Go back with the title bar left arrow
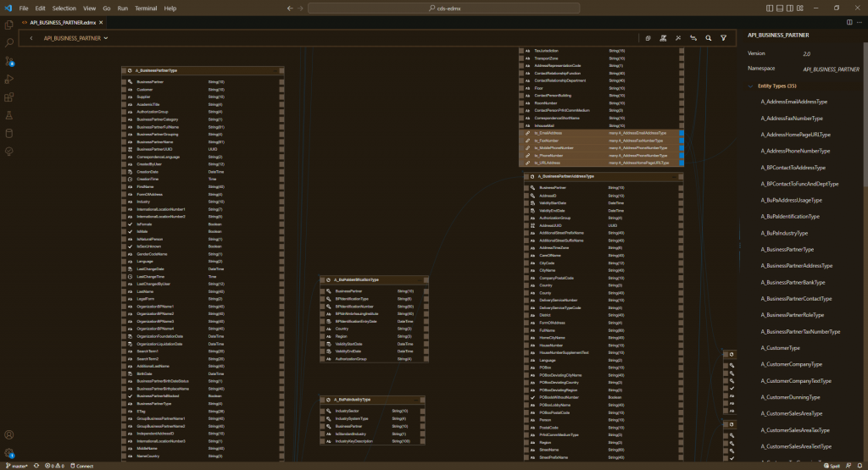The width and height of the screenshot is (868, 470). (x=290, y=8)
